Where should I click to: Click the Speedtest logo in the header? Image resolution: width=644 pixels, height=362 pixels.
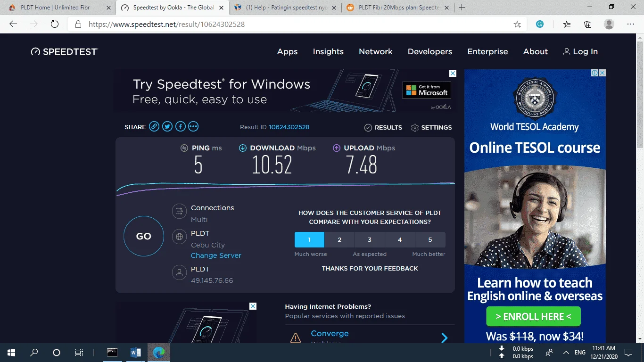pyautogui.click(x=65, y=52)
